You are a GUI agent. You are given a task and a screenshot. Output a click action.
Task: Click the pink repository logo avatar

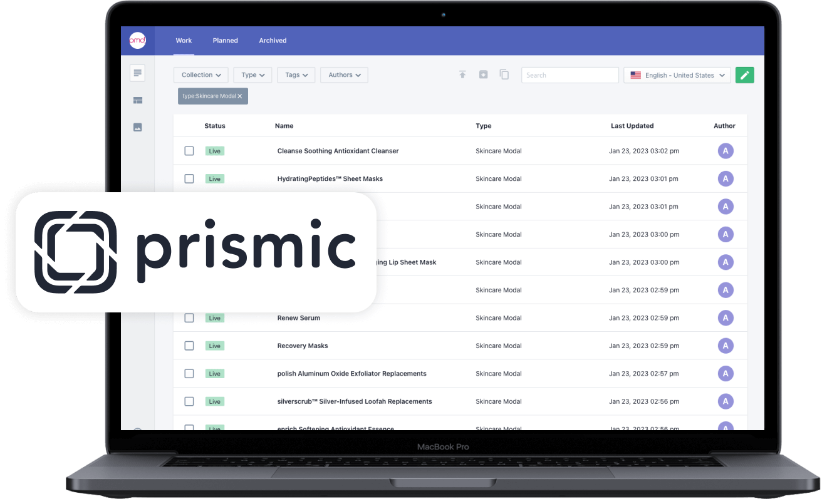(x=137, y=41)
